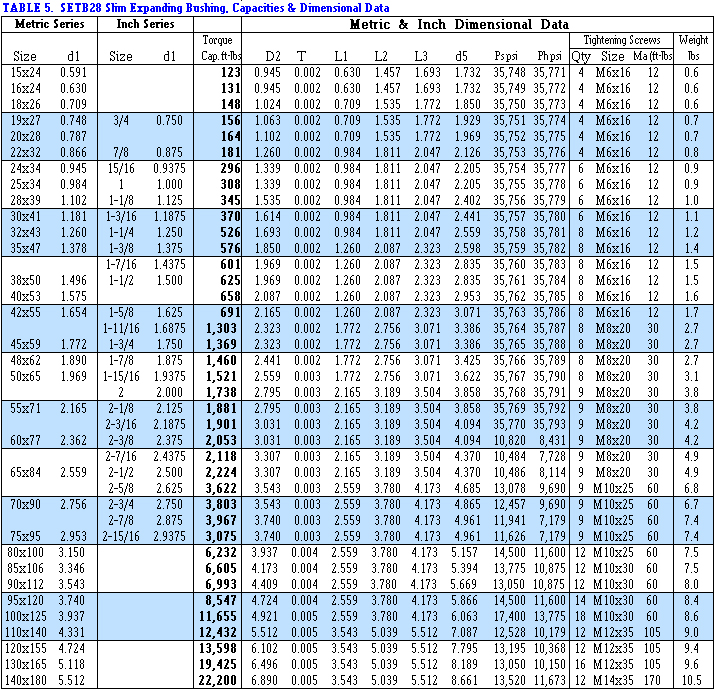This screenshot has height=690, width=715.
Task: Select metric size cell '140x180'
Action: click(26, 680)
